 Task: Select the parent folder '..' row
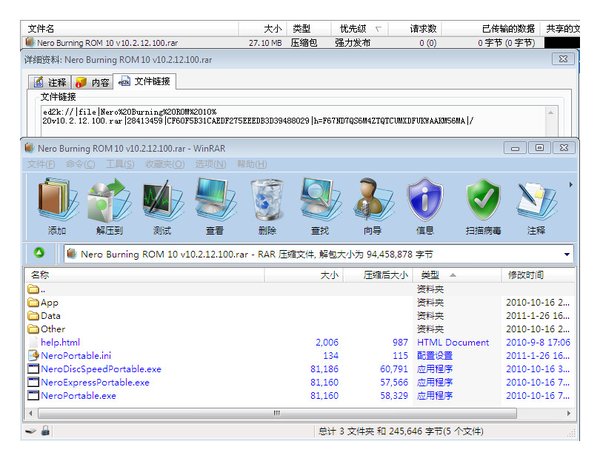300,289
